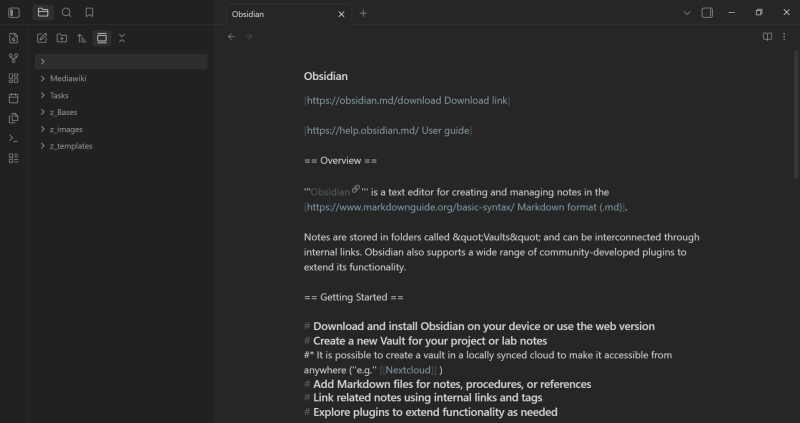Create a new note icon

pos(42,38)
